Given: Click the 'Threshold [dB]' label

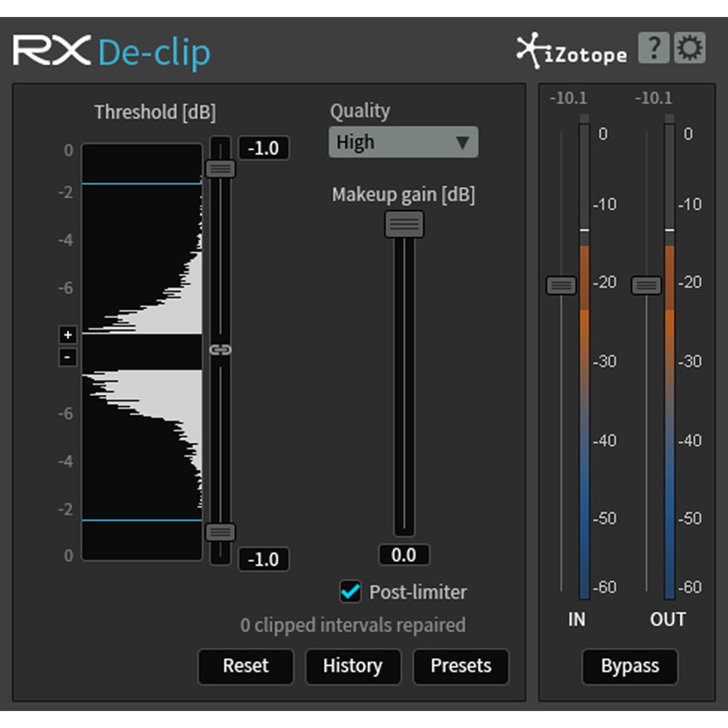Looking at the screenshot, I should click(155, 112).
